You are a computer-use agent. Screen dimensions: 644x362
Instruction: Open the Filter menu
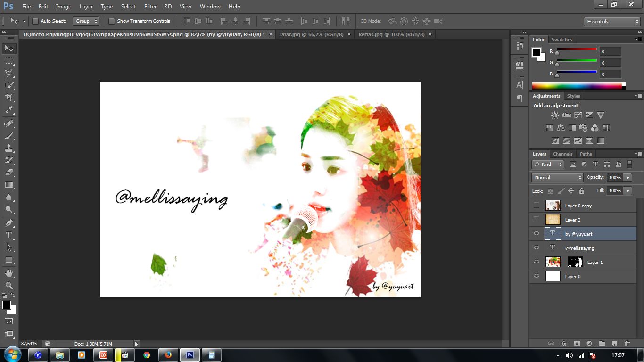pos(150,7)
